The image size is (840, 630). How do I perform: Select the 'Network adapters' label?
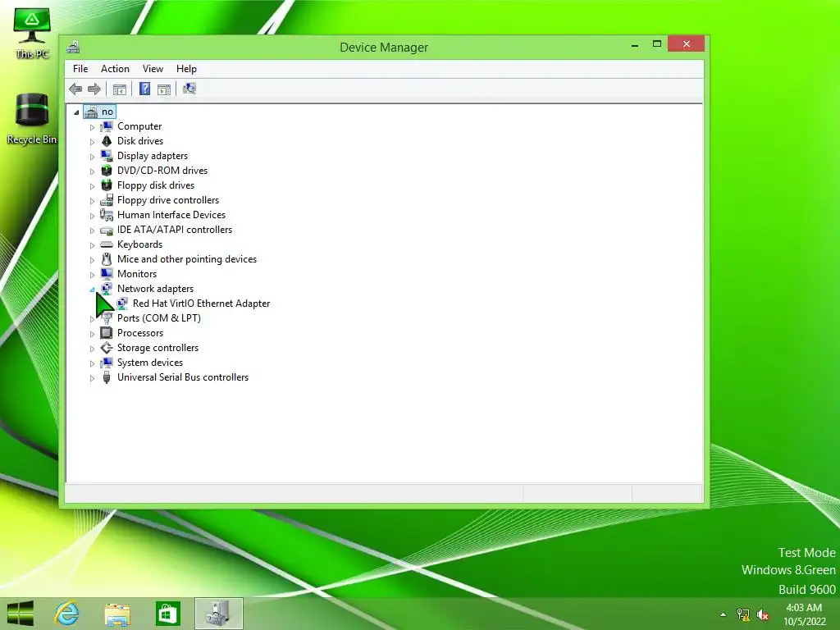155,289
